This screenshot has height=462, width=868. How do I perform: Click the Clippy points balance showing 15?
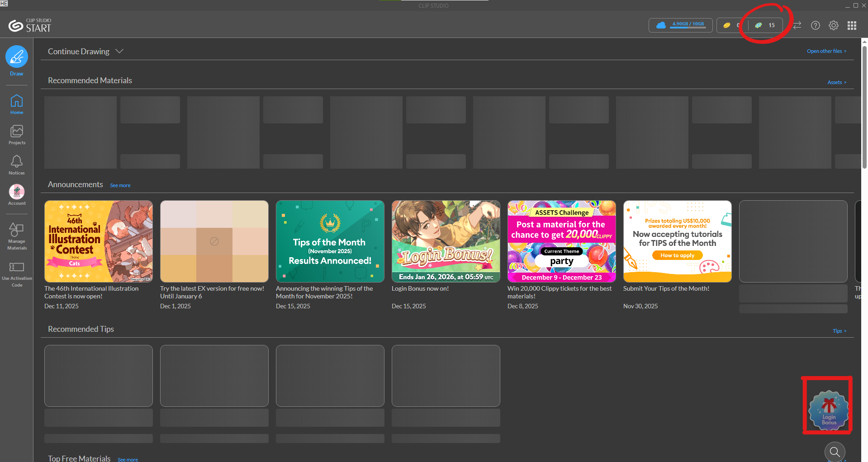(765, 25)
